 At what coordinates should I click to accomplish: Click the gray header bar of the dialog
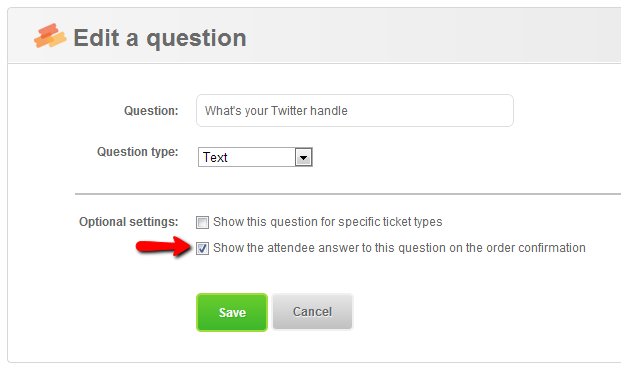pos(396,36)
